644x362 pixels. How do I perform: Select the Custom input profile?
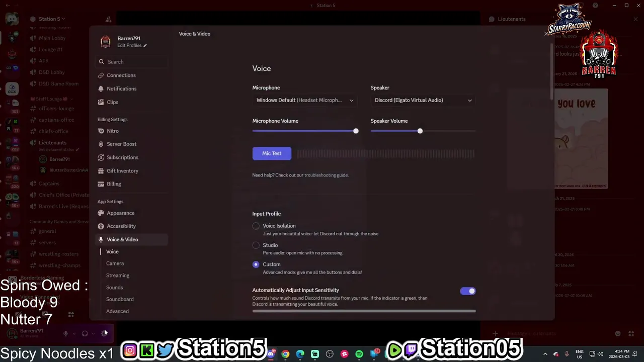(x=256, y=264)
